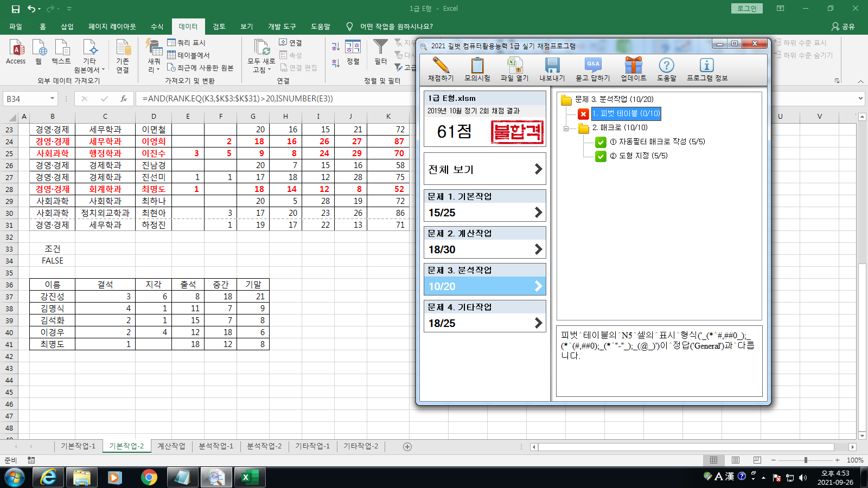This screenshot has width=868, height=488.
Task: Open the Name Box dropdown arrow
Action: click(x=52, y=99)
